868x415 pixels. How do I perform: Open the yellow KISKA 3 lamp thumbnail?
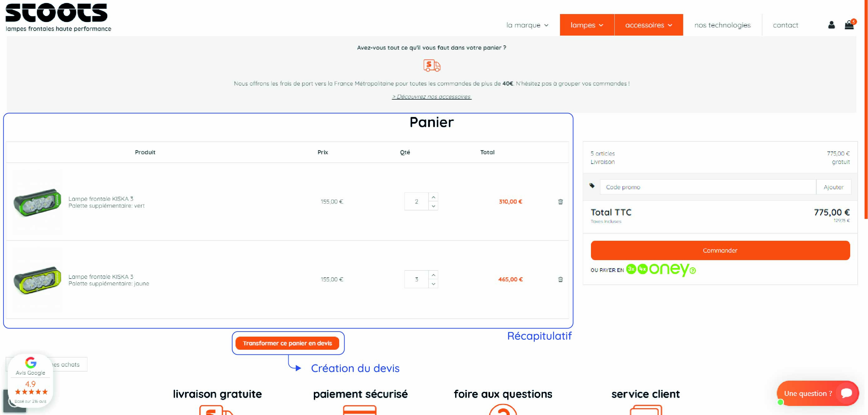(37, 279)
